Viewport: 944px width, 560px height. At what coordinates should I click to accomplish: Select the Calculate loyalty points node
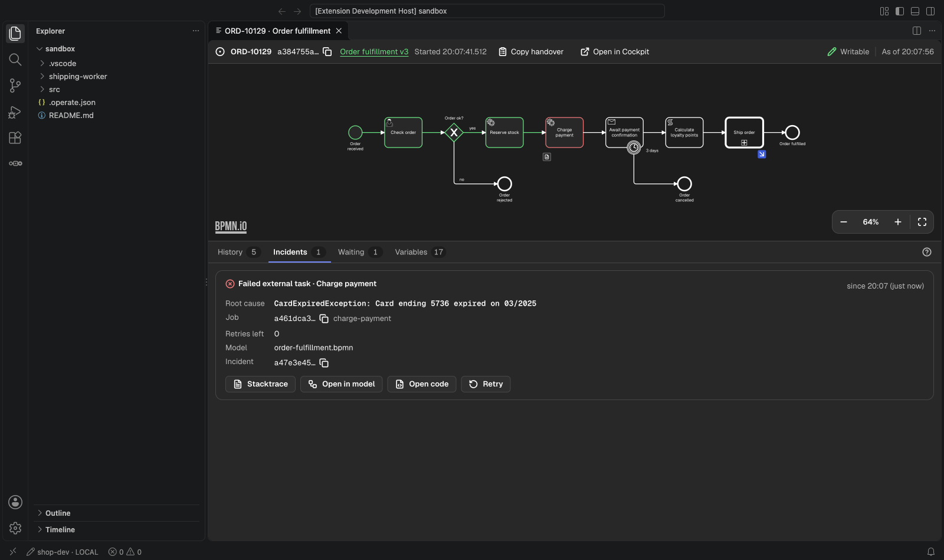tap(684, 133)
